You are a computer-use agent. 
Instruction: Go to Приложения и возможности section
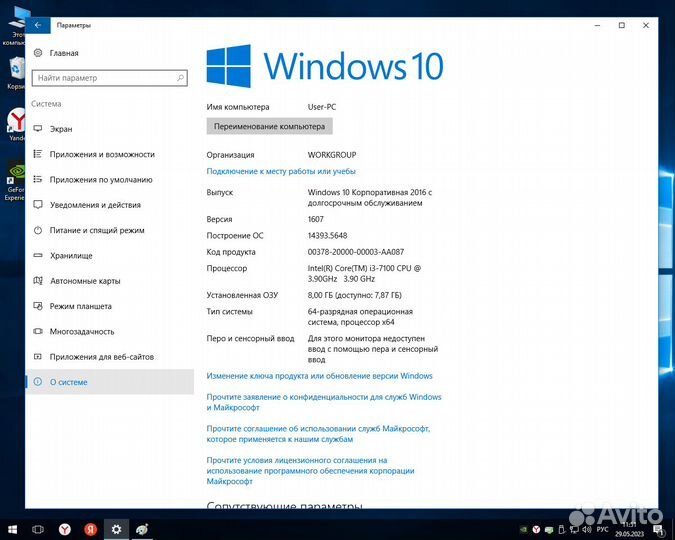tap(102, 154)
